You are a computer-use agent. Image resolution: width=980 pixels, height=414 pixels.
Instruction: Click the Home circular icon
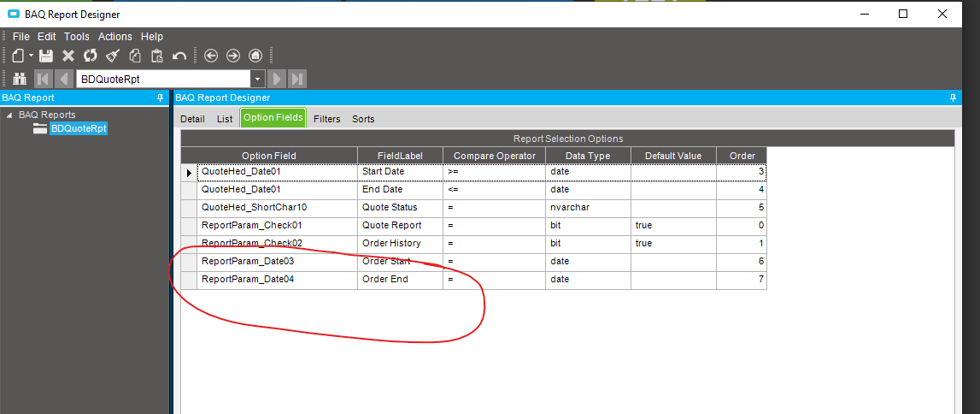pos(255,56)
